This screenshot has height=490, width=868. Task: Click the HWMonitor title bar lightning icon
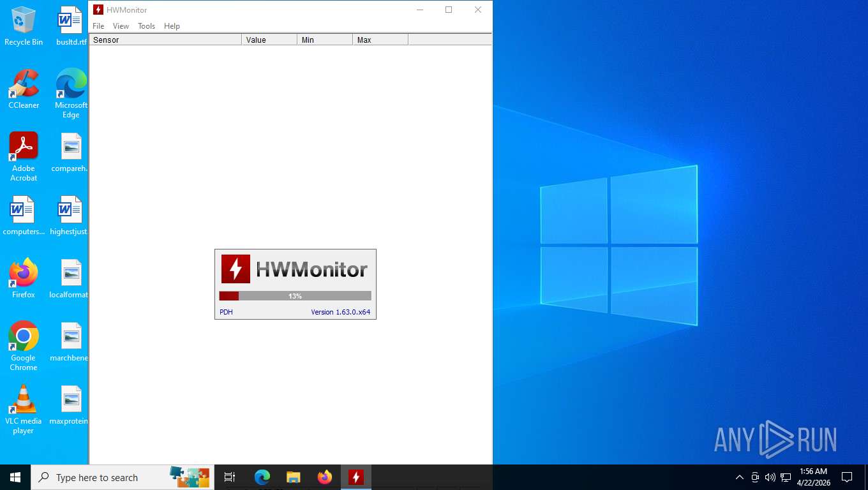point(98,10)
